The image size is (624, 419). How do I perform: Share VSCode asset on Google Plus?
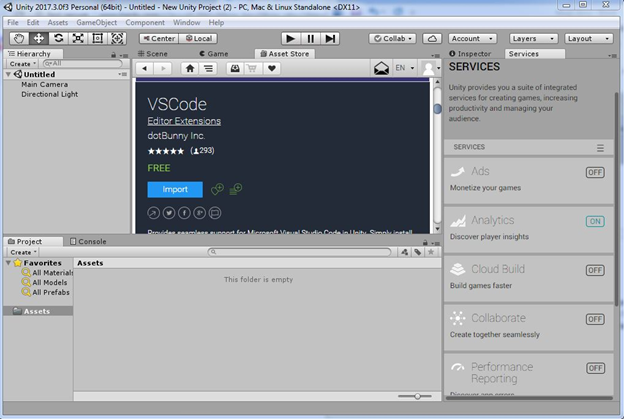pyautogui.click(x=199, y=213)
